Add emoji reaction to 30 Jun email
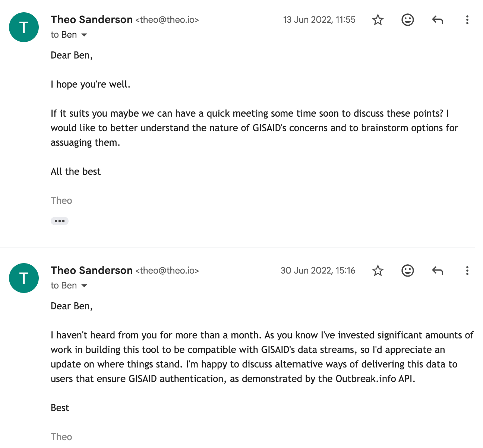The image size is (483, 448). (408, 271)
